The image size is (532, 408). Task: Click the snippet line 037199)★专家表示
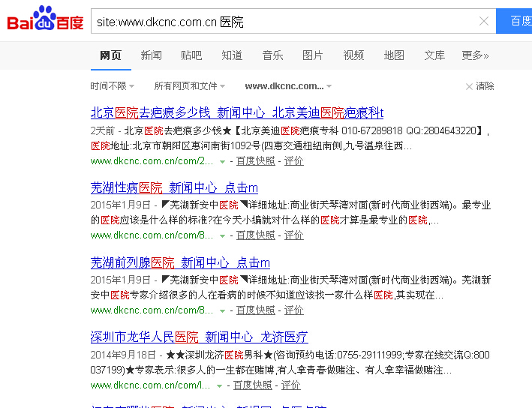[271, 370]
